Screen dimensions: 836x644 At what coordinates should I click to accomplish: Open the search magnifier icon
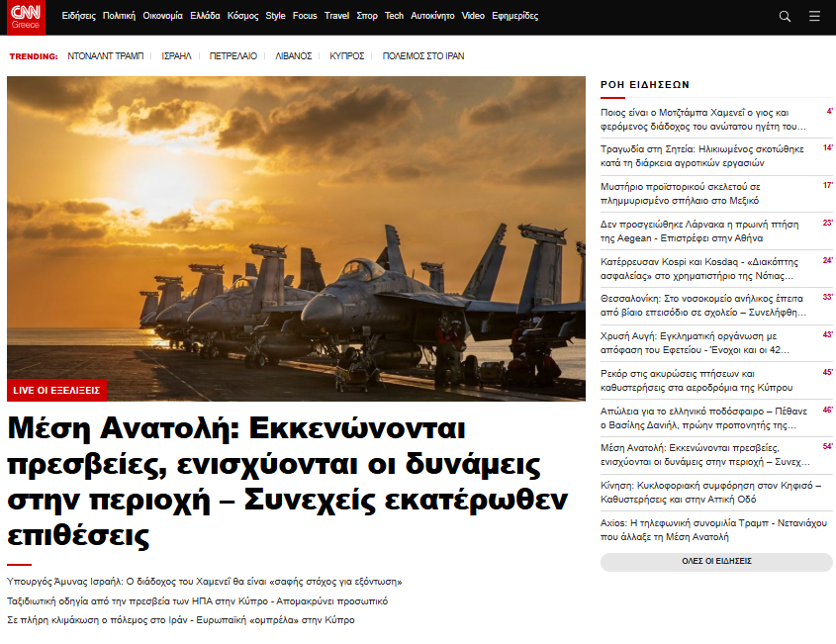785,17
